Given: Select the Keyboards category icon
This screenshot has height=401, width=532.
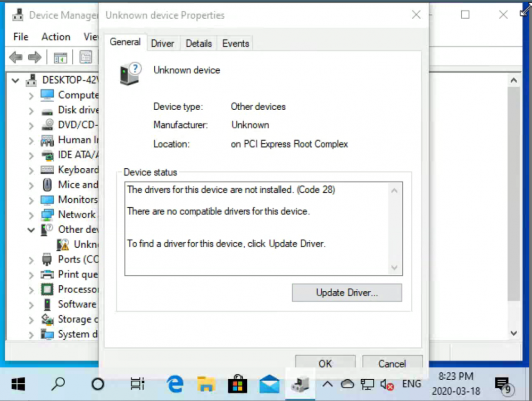Looking at the screenshot, I should click(47, 169).
